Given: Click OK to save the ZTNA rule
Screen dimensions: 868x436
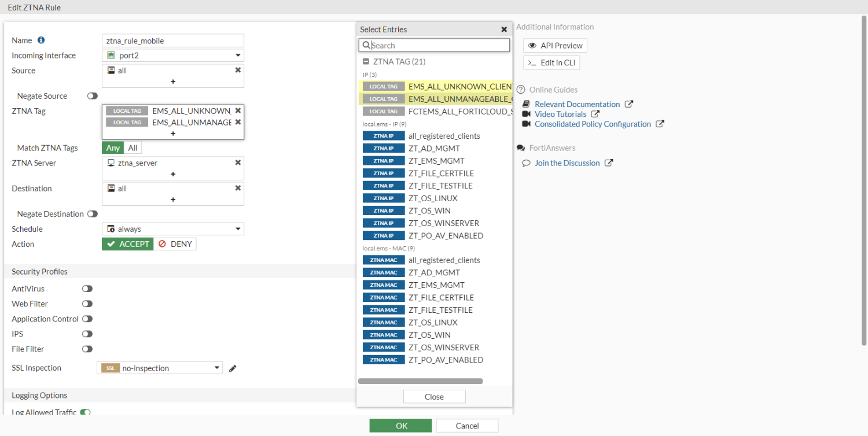Looking at the screenshot, I should click(400, 425).
